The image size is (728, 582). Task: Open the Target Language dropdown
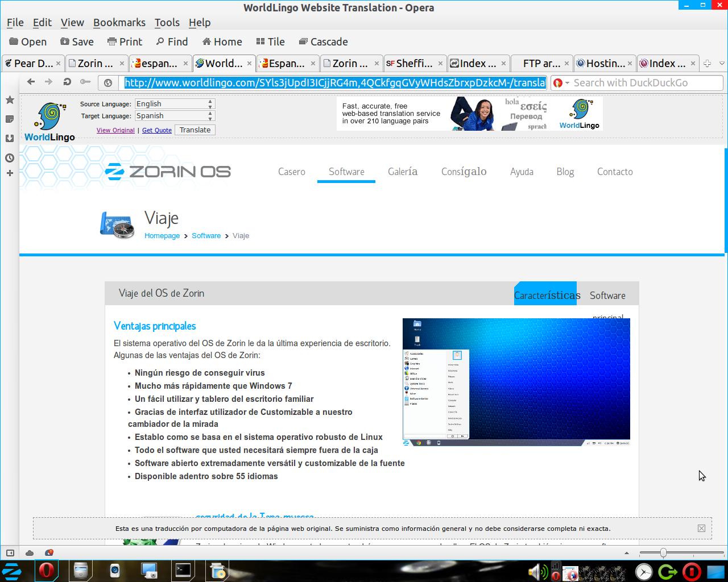pos(174,116)
